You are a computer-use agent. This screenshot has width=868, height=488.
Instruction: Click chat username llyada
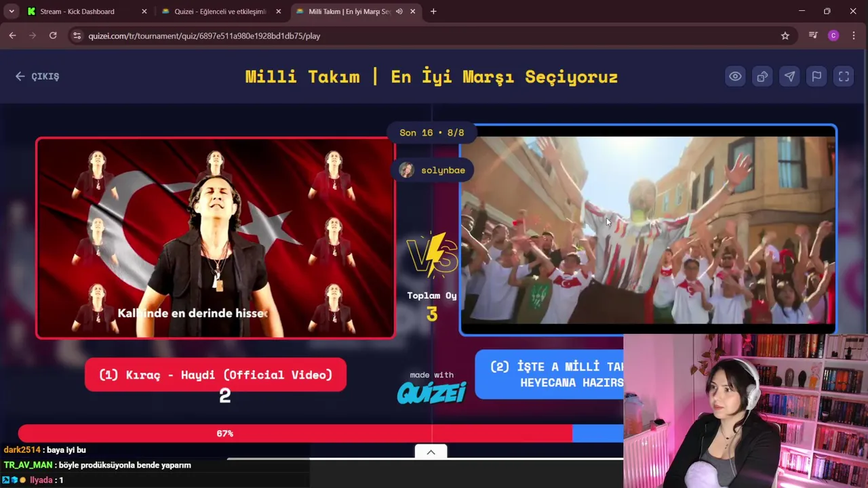pyautogui.click(x=41, y=480)
